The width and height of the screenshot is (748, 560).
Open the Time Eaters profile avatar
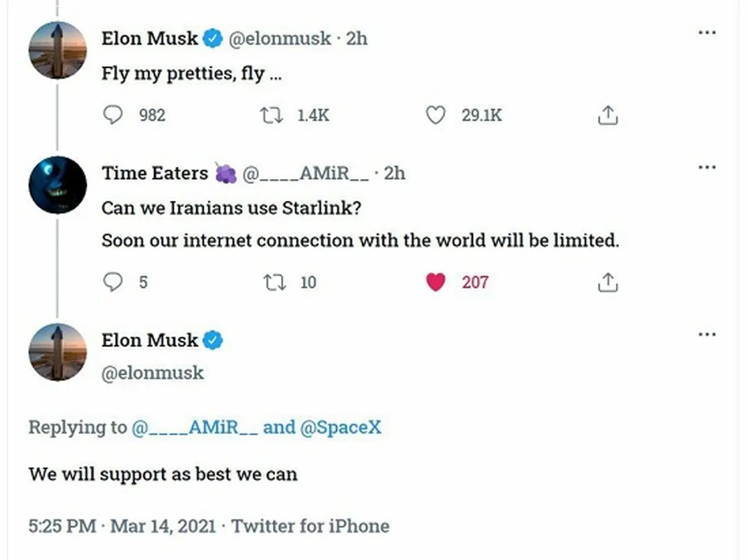click(x=57, y=185)
